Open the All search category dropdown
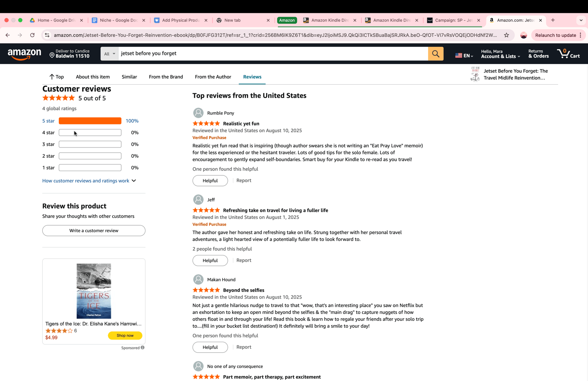This screenshot has width=588, height=381. 109,54
